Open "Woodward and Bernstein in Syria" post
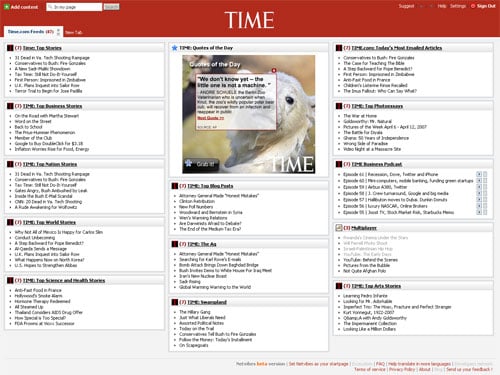500x375 pixels. click(x=211, y=212)
